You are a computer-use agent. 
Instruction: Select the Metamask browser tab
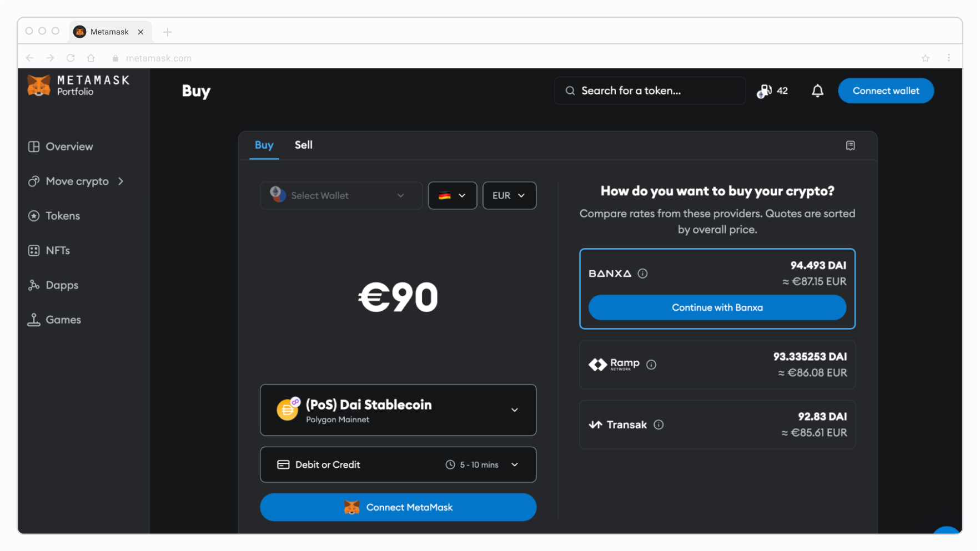[x=109, y=32]
